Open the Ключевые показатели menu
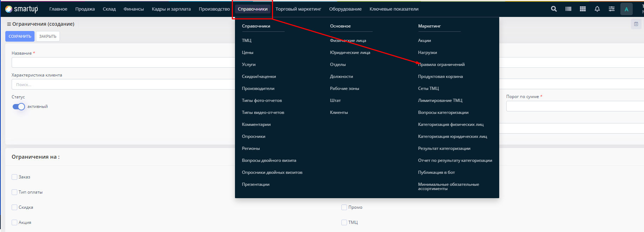This screenshot has height=232, width=644. (x=394, y=9)
